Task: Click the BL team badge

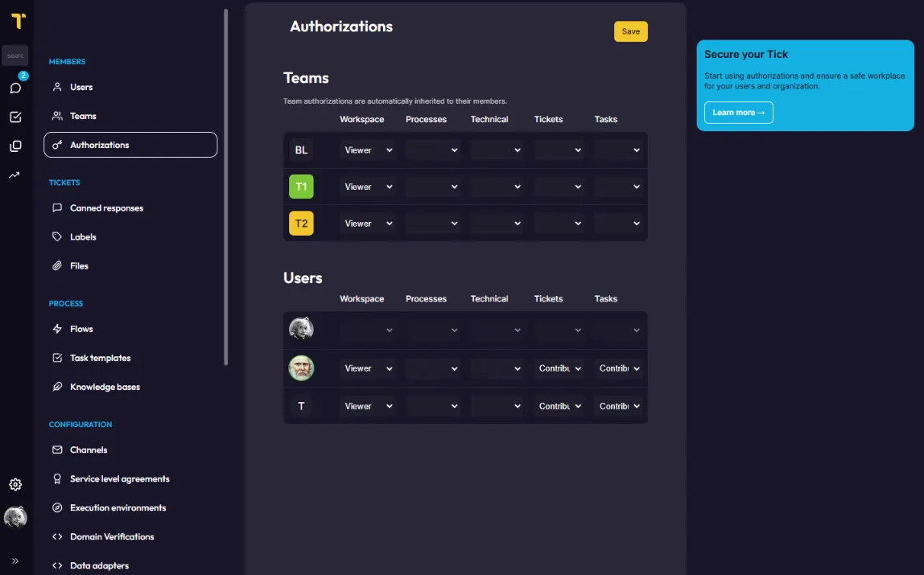Action: (x=301, y=150)
